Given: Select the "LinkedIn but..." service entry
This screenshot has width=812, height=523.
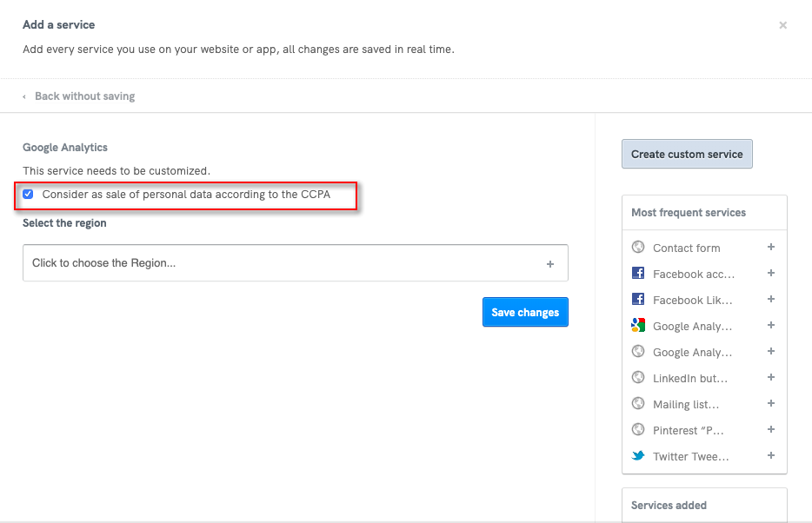Looking at the screenshot, I should point(689,378).
